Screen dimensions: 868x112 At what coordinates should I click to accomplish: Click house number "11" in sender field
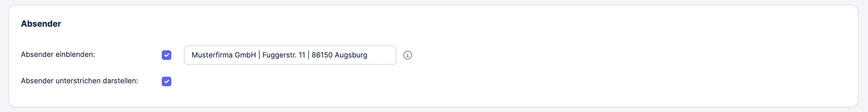tap(301, 55)
